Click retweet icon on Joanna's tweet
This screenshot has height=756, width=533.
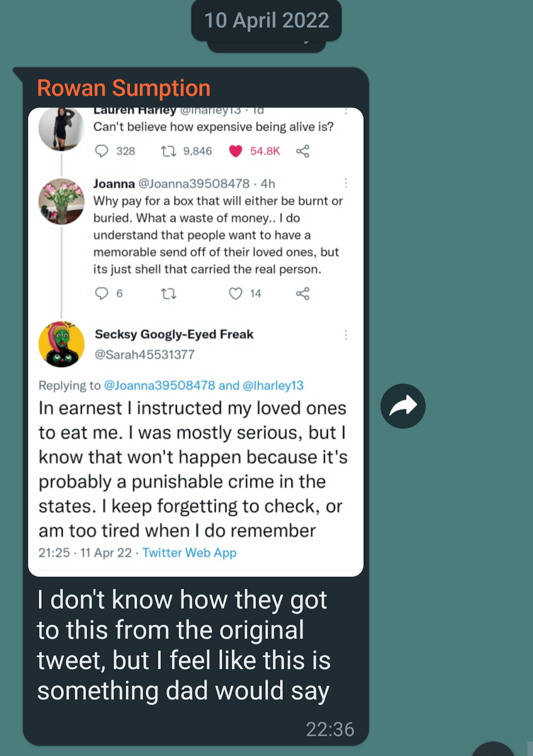[168, 294]
